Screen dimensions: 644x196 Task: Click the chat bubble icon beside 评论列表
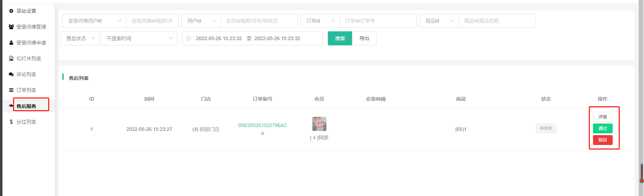coord(11,74)
